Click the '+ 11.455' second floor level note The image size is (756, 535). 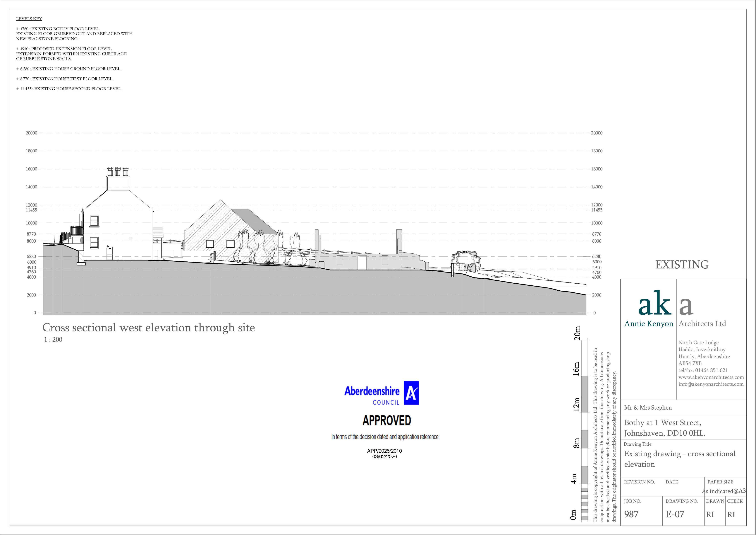click(69, 89)
